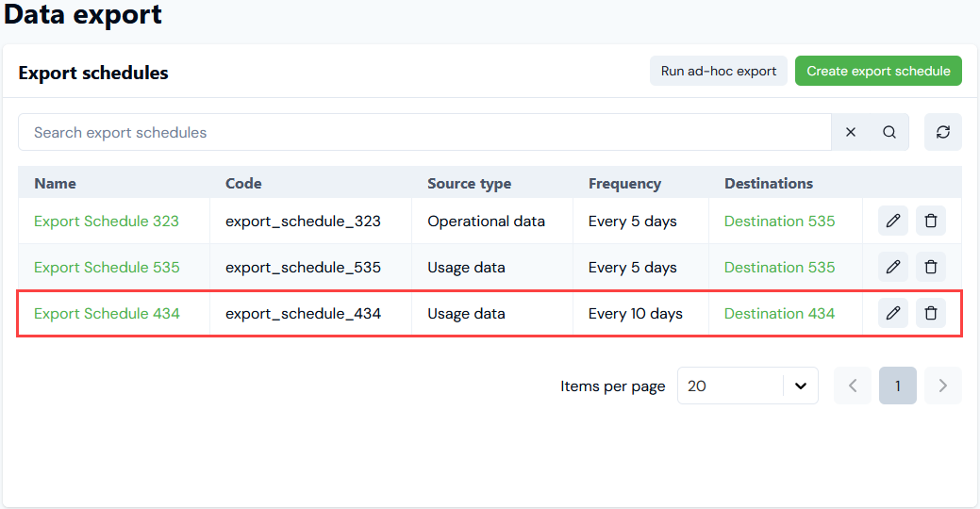Open the Items per page dropdown
The width and height of the screenshot is (980, 509).
click(748, 386)
